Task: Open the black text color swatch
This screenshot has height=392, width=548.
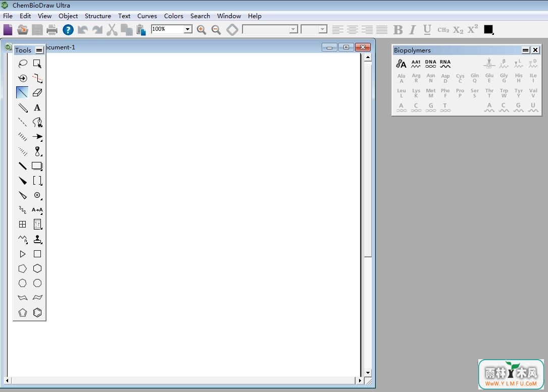Action: [488, 30]
